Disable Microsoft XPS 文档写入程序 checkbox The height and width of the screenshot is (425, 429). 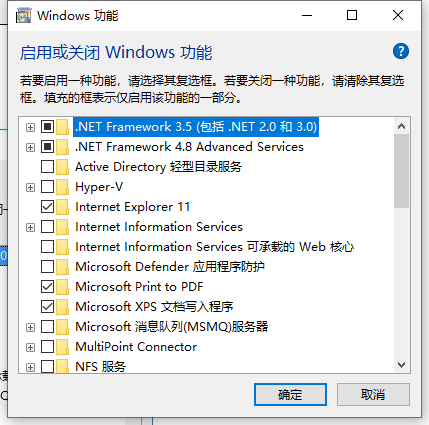(47, 307)
